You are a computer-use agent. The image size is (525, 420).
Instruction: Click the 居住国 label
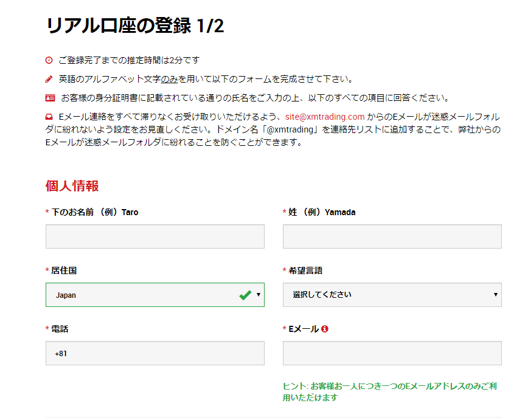tap(64, 270)
